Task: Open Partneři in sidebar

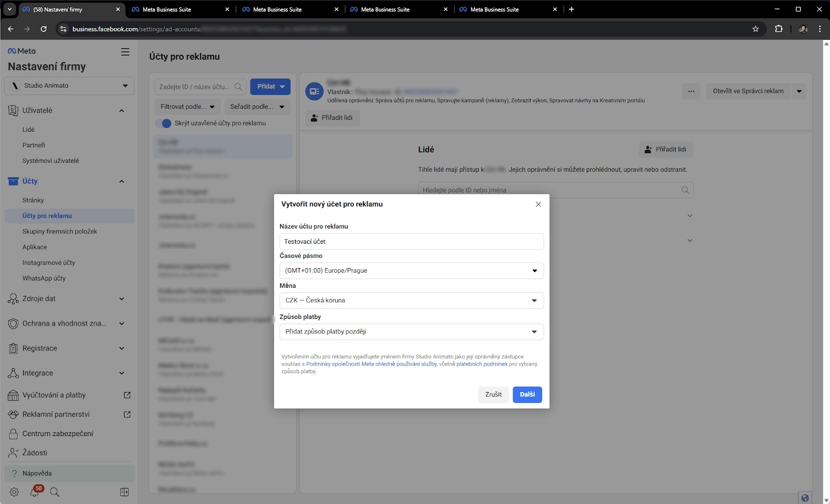Action: [34, 145]
